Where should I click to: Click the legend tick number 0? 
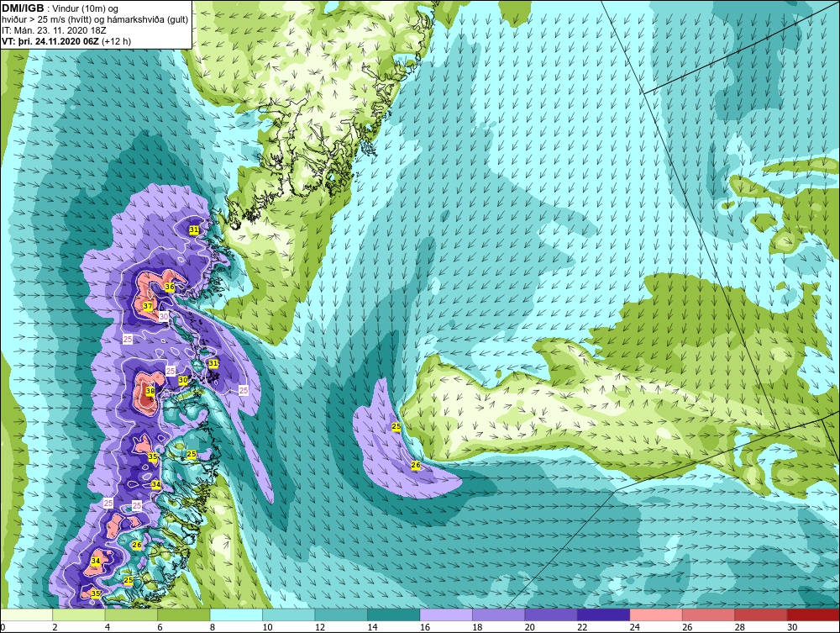(3, 627)
